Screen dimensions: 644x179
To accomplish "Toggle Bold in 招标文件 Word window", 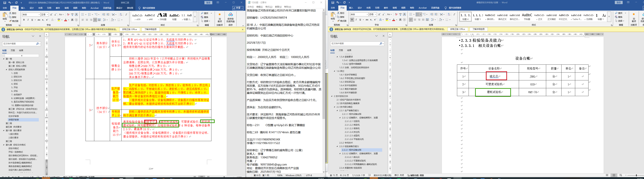I will tap(24, 20).
